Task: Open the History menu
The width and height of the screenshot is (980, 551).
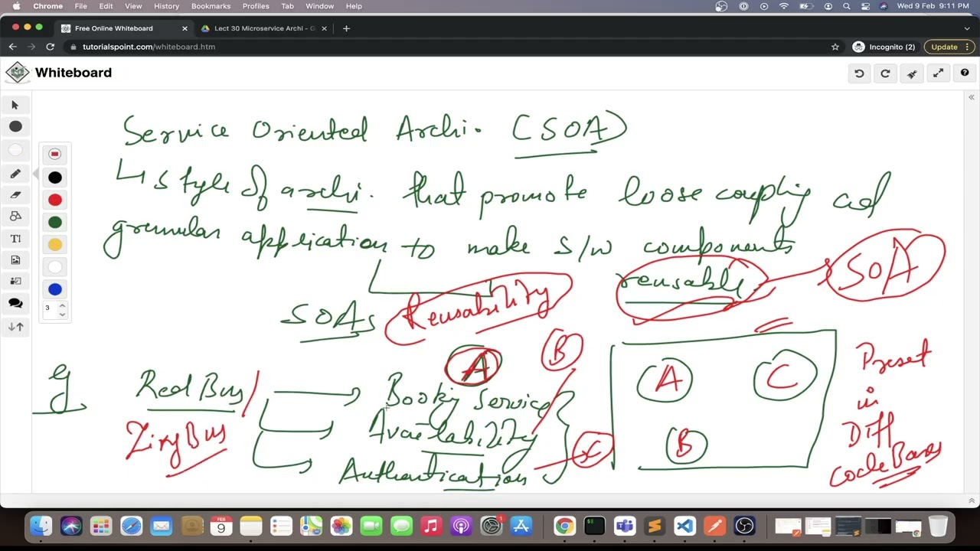Action: click(x=166, y=6)
